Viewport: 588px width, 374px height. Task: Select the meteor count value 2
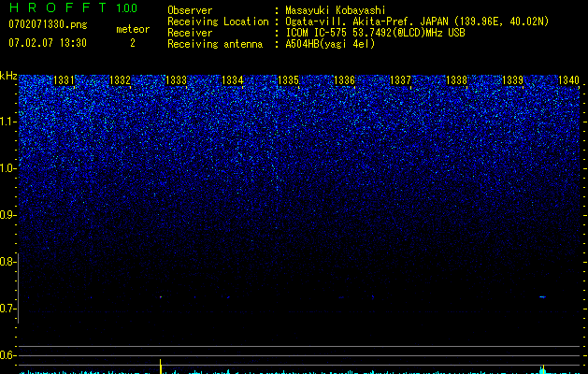133,43
